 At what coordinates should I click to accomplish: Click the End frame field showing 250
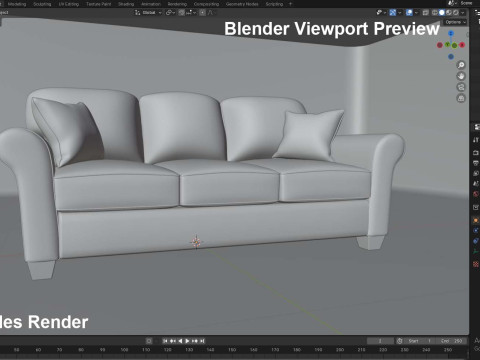451,341
